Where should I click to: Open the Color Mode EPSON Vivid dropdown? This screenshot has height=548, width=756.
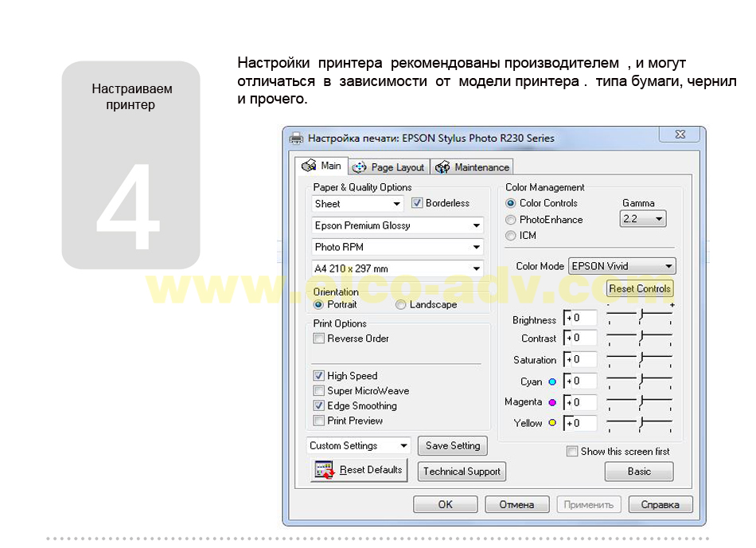pos(622,266)
